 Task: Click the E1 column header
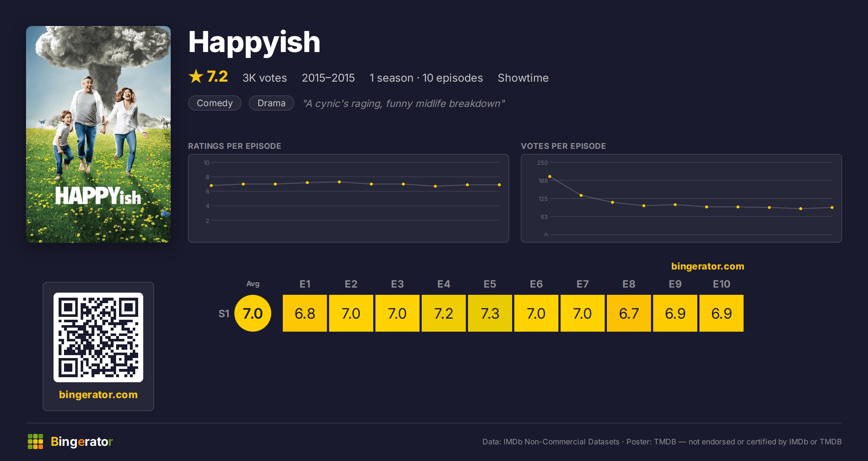point(305,284)
